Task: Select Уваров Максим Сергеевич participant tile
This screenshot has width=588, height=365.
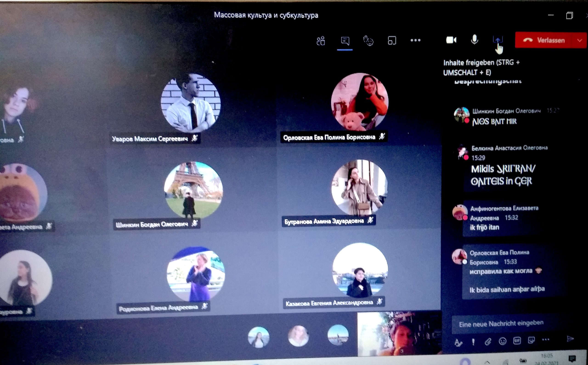Action: 191,104
